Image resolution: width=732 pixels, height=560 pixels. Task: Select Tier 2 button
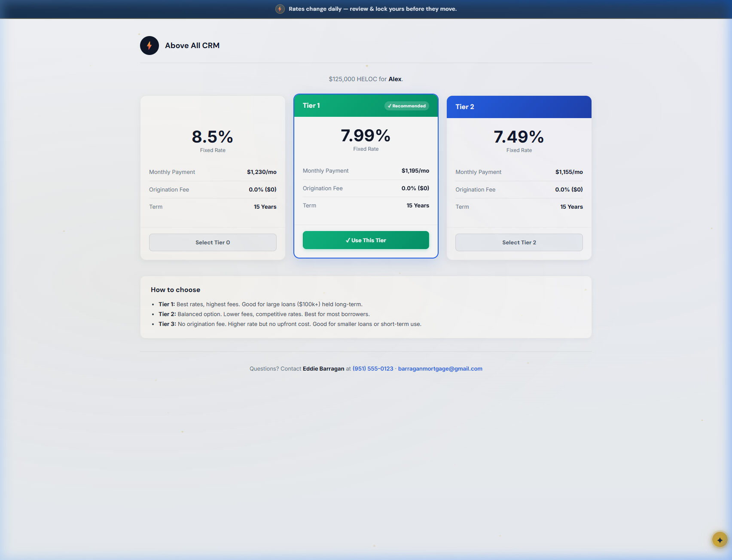tap(519, 242)
